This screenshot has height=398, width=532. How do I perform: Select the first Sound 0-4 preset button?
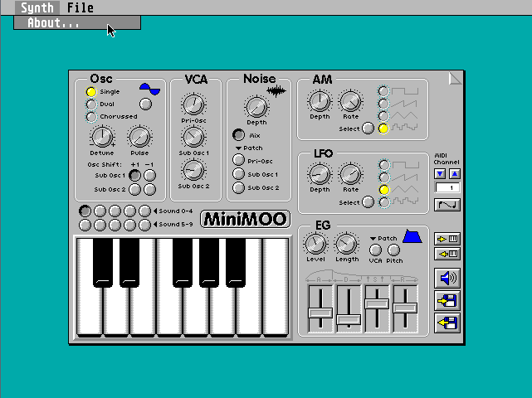(85, 211)
